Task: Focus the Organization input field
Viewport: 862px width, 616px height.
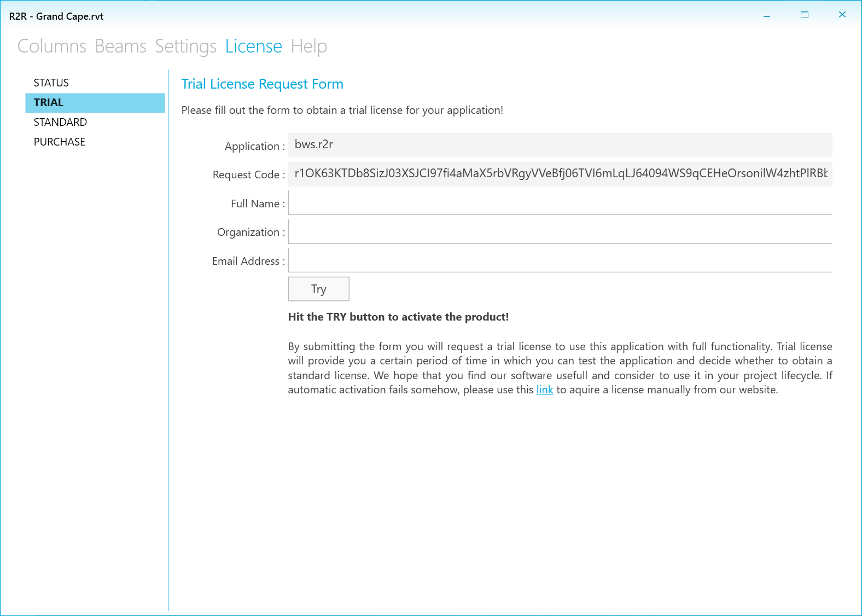Action: [x=560, y=231]
